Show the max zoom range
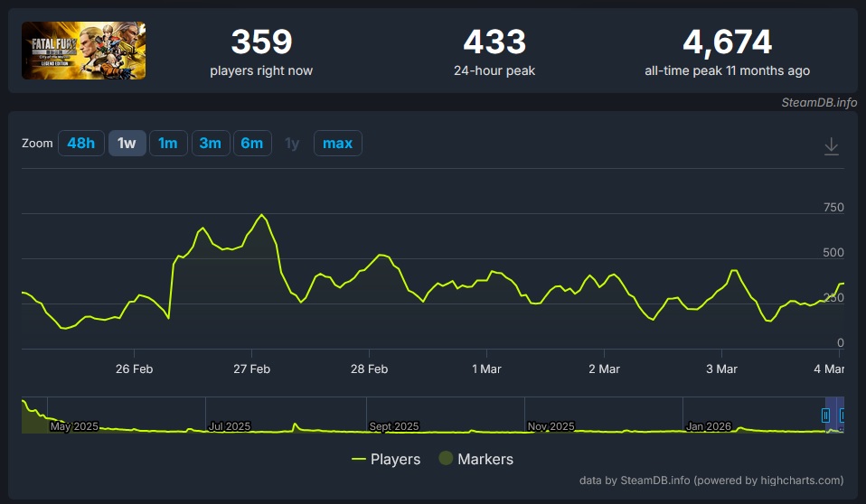The height and width of the screenshot is (504, 866). click(x=337, y=144)
